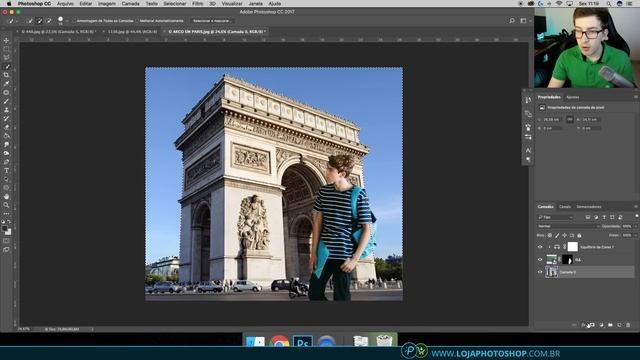Click the foreground color swatch
This screenshot has height=360, width=640.
click(x=4, y=229)
